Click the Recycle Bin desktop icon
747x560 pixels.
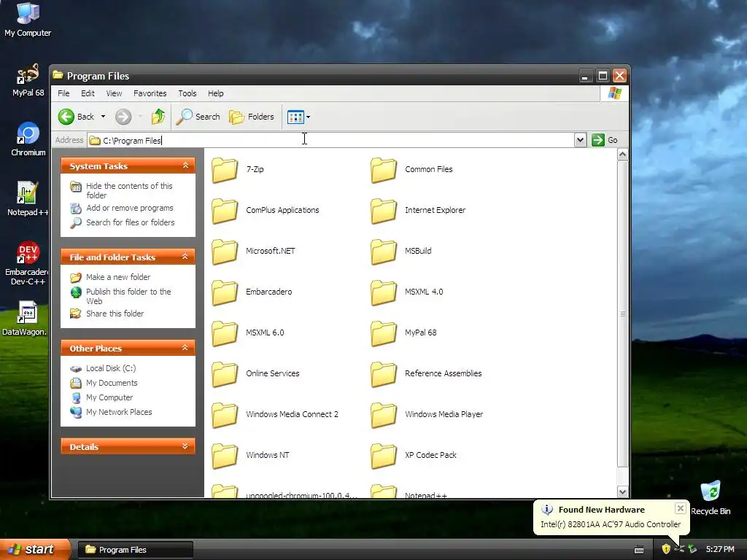tap(711, 497)
